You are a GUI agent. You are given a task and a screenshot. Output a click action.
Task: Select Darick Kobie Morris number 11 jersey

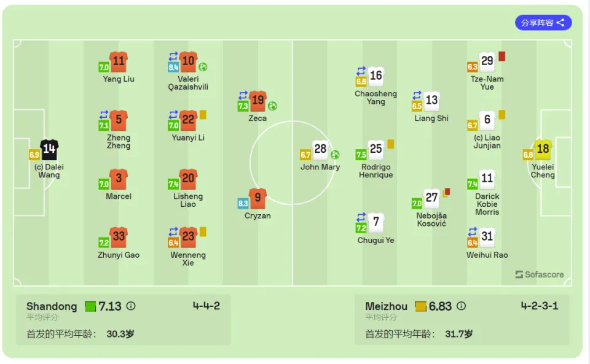pyautogui.click(x=487, y=179)
